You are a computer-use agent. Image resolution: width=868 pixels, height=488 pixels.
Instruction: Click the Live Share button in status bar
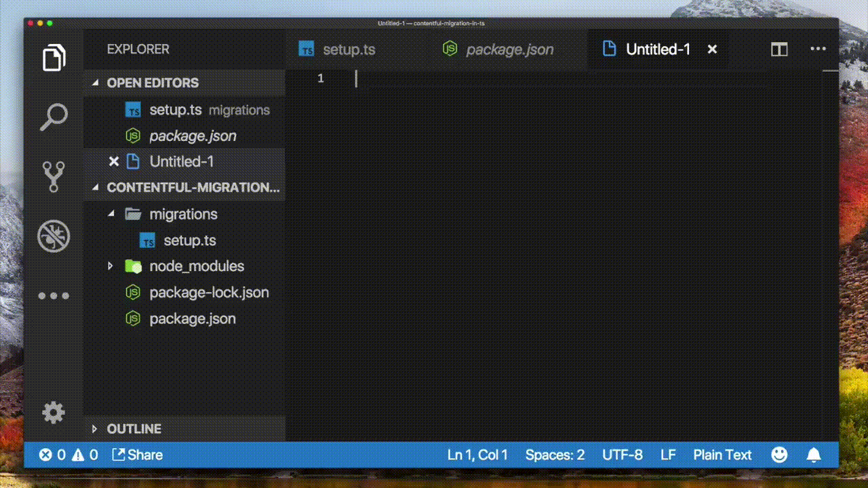(x=137, y=455)
